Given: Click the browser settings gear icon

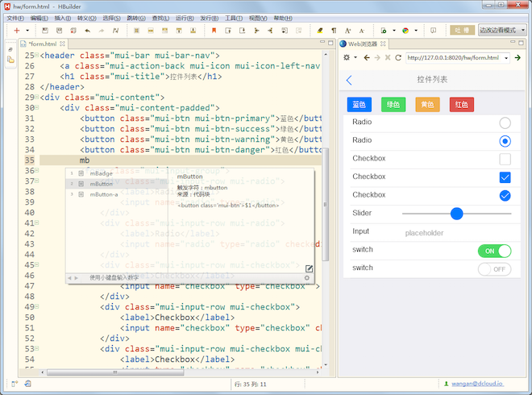Looking at the screenshot, I should pos(347,57).
